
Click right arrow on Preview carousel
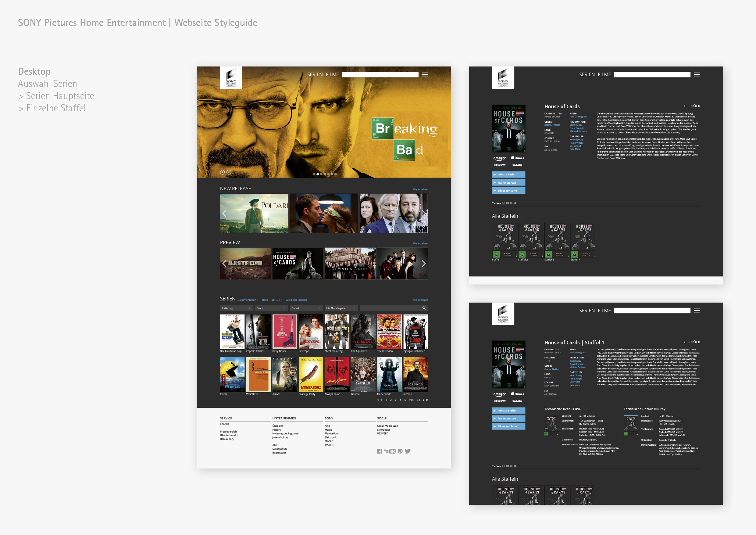(424, 264)
